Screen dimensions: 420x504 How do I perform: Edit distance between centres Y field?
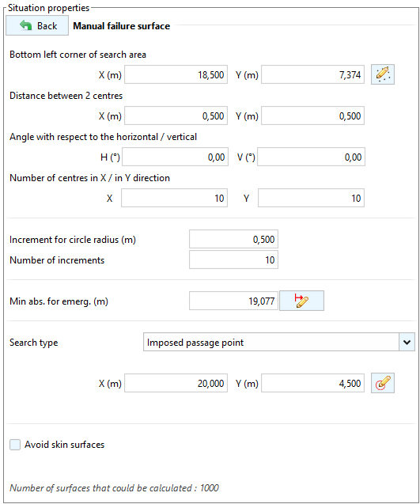[x=312, y=116]
